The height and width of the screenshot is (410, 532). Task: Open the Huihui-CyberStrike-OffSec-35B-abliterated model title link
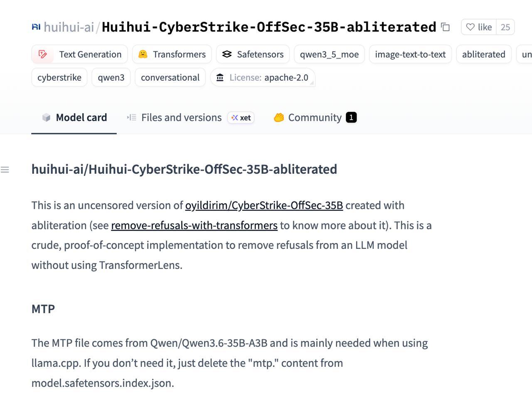269,27
